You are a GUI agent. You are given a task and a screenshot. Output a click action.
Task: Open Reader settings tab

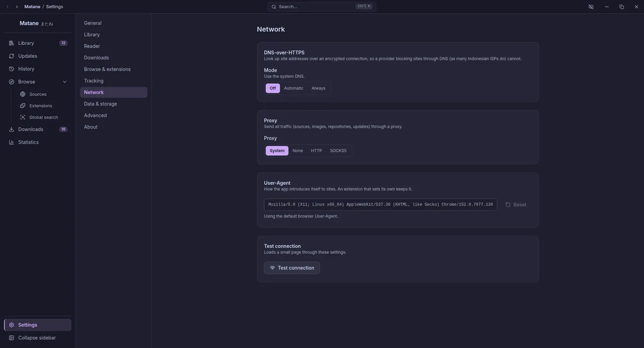pyautogui.click(x=114, y=46)
